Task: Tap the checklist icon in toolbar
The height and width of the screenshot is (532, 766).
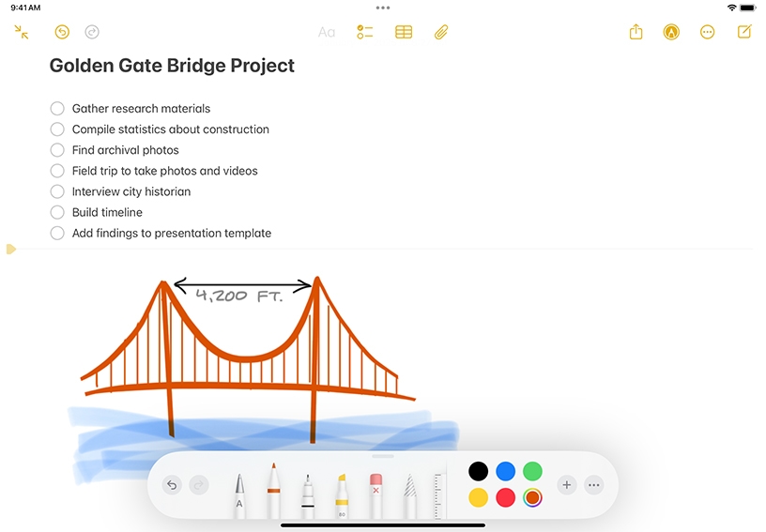Action: click(x=365, y=32)
